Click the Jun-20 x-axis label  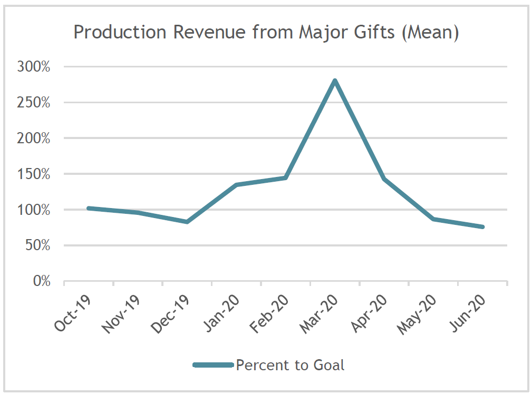[x=468, y=313]
